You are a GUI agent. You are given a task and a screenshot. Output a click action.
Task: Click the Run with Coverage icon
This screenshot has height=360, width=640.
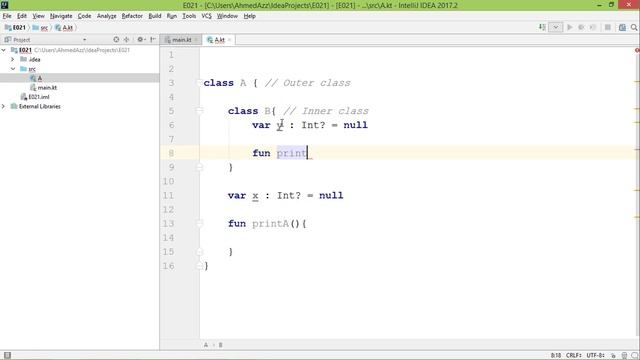pyautogui.click(x=593, y=27)
